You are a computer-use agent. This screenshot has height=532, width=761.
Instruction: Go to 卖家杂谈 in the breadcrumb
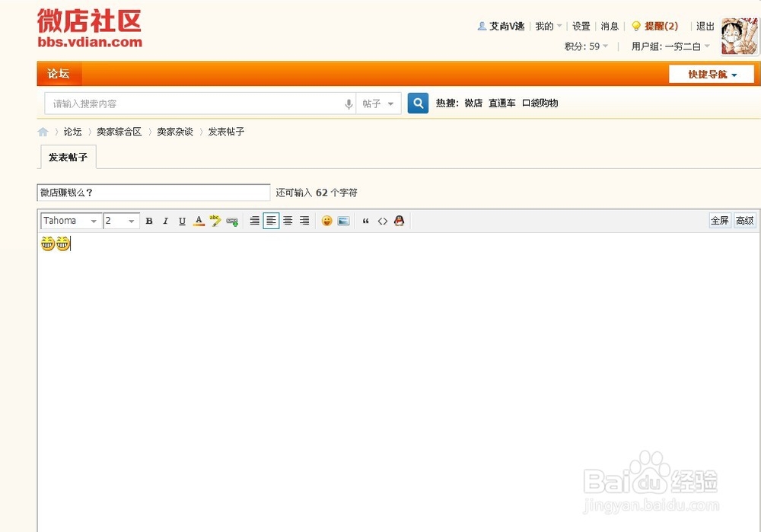[x=175, y=132]
